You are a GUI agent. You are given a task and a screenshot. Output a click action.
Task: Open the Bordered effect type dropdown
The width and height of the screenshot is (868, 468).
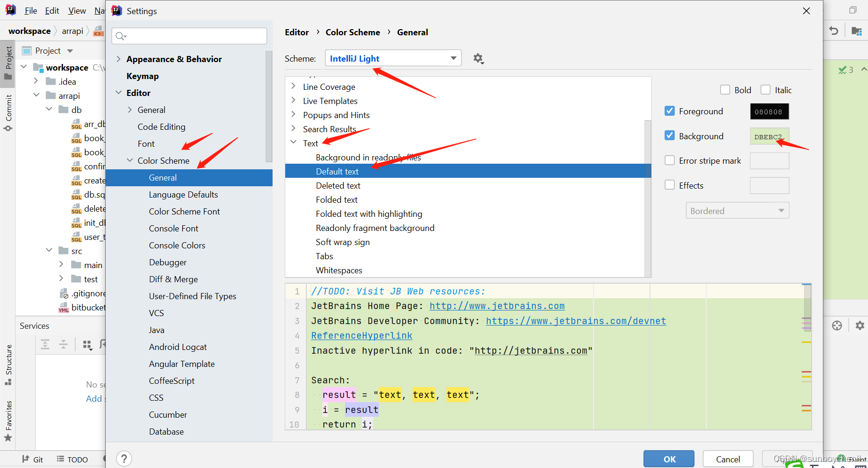coord(737,211)
